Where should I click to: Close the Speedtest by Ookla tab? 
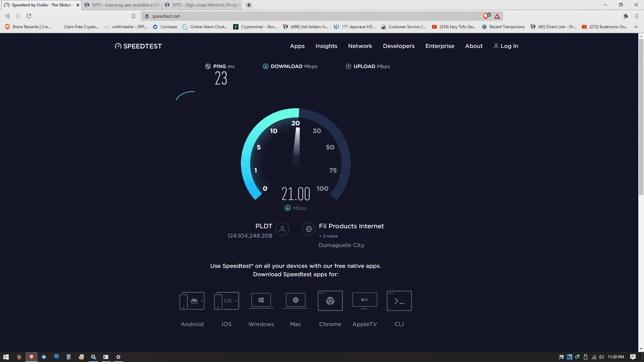click(78, 5)
